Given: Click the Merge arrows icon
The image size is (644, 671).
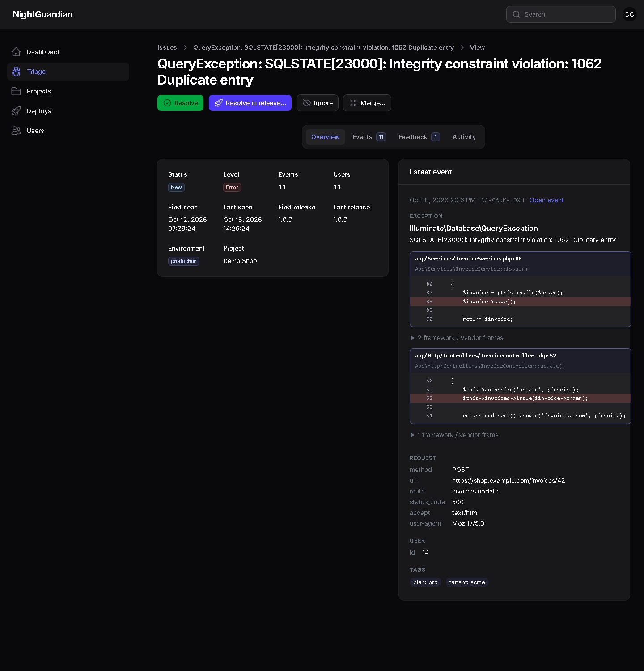Looking at the screenshot, I should pyautogui.click(x=353, y=103).
